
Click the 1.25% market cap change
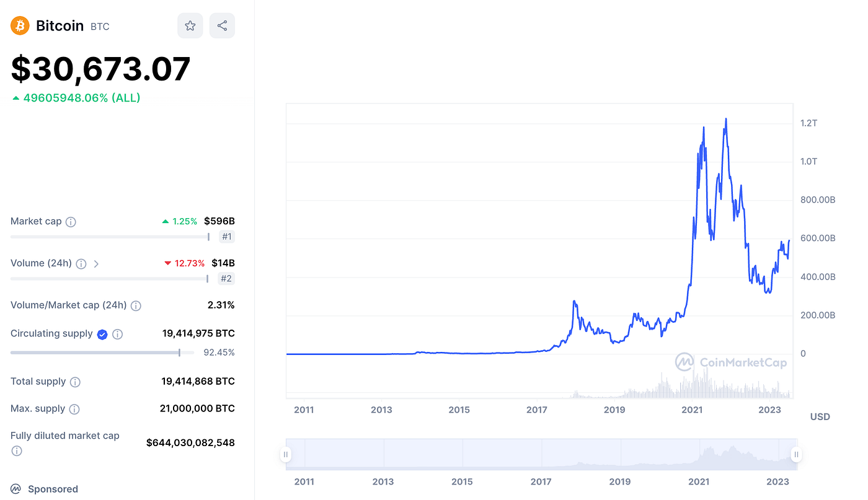point(180,221)
